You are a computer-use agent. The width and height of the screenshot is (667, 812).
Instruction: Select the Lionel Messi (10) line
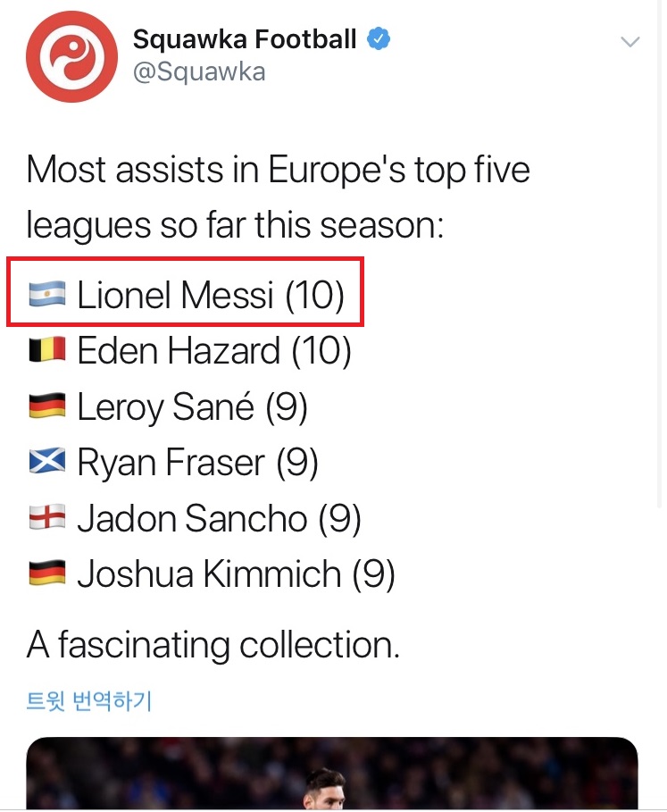coord(210,296)
